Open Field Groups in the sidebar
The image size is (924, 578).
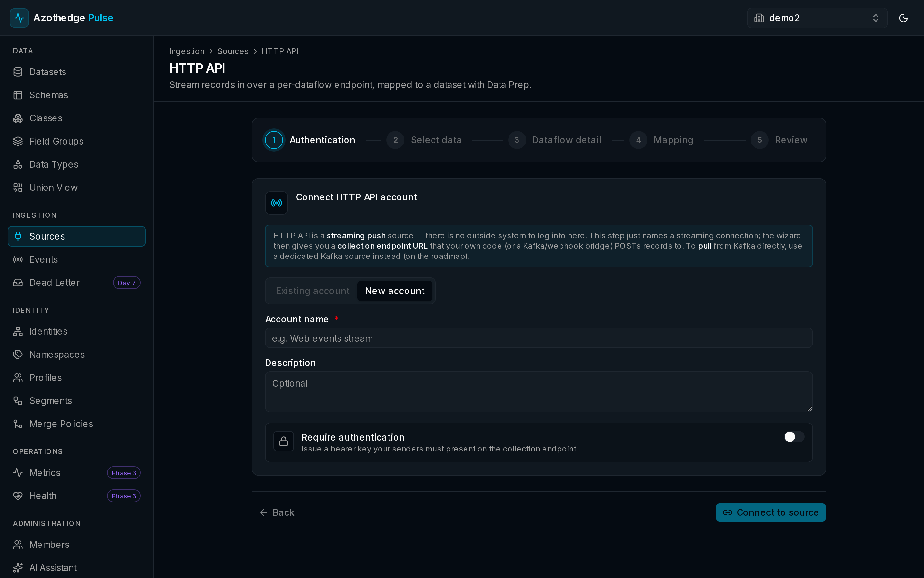tap(76, 141)
